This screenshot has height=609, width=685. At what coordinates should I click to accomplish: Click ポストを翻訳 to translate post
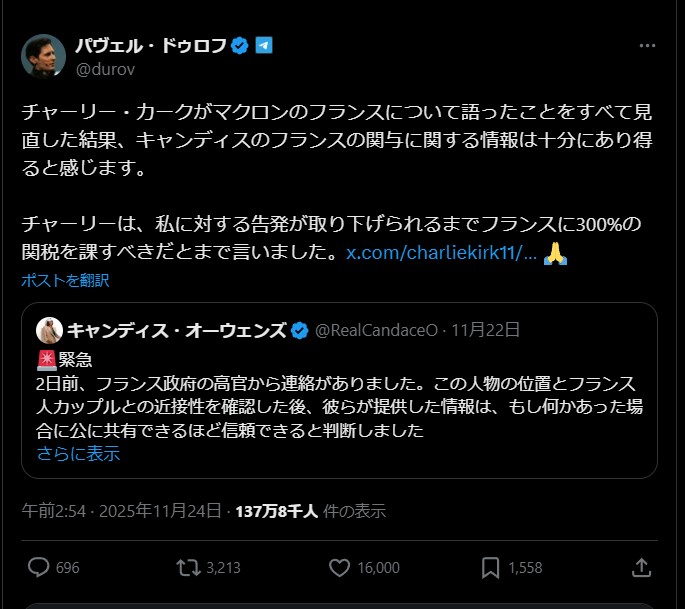65,280
